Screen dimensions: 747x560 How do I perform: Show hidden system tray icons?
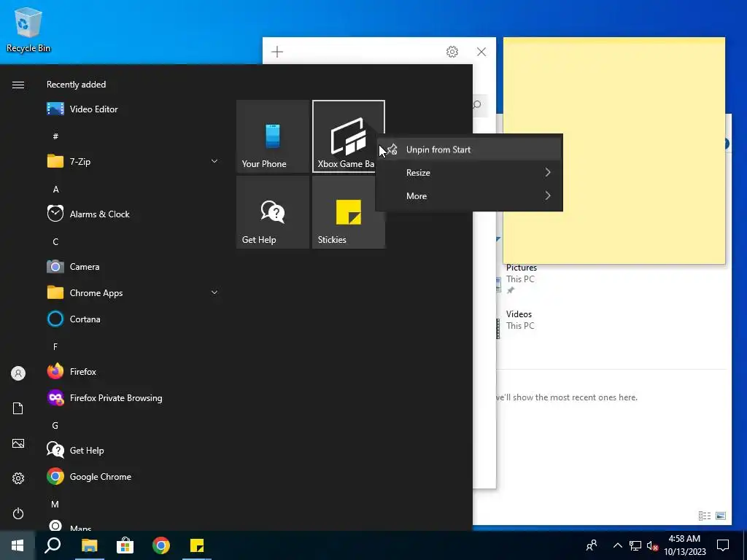click(x=617, y=545)
